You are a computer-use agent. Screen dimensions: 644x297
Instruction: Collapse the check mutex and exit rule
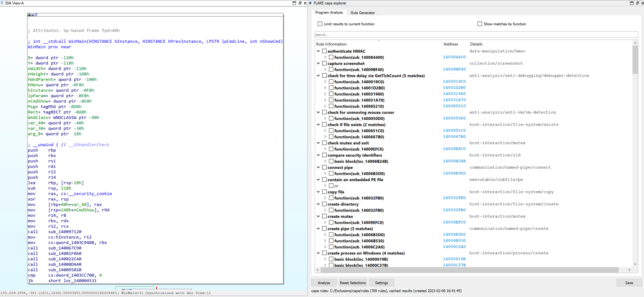coord(318,143)
